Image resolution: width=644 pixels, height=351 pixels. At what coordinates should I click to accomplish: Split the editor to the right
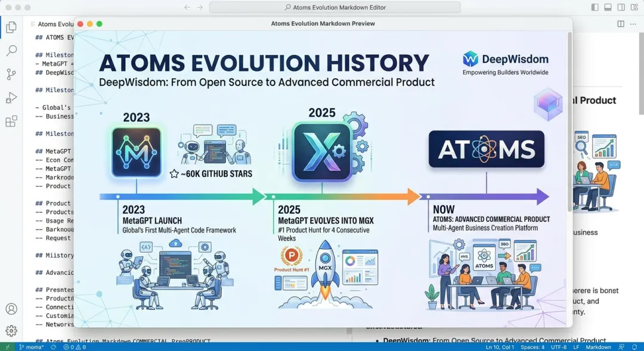tap(621, 24)
